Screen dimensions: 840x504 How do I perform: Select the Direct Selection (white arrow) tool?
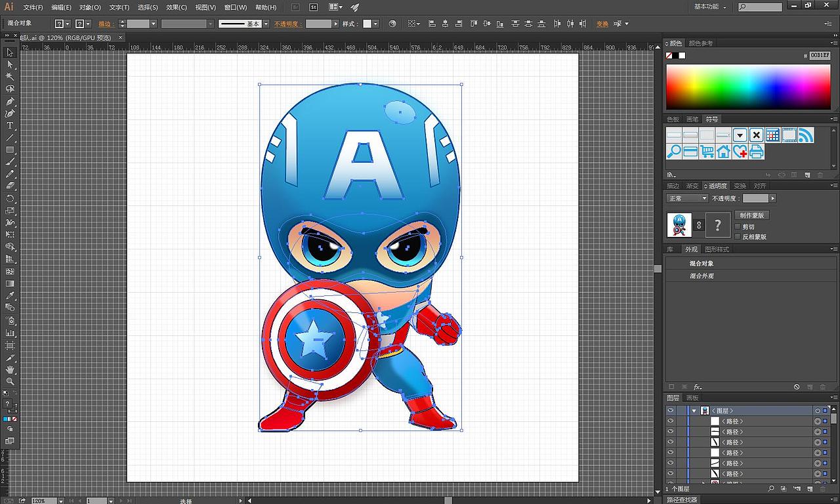(x=10, y=64)
